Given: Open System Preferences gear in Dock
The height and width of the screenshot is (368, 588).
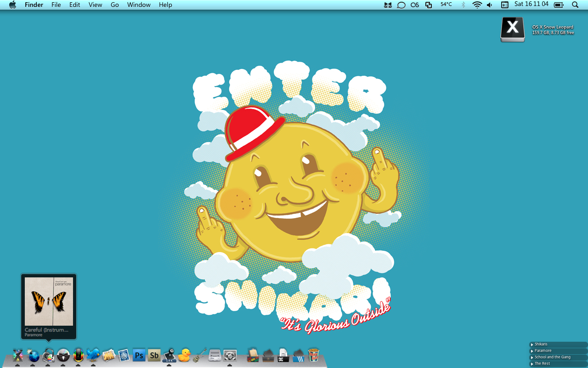Looking at the screenshot, I should pos(230,355).
